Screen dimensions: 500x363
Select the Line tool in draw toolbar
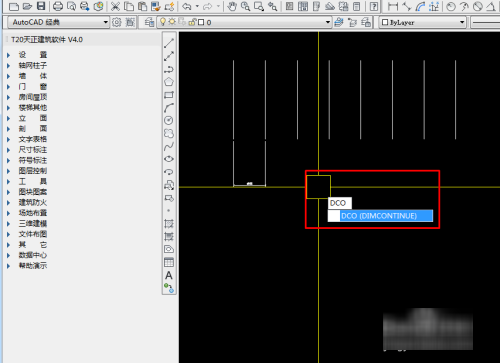click(169, 43)
